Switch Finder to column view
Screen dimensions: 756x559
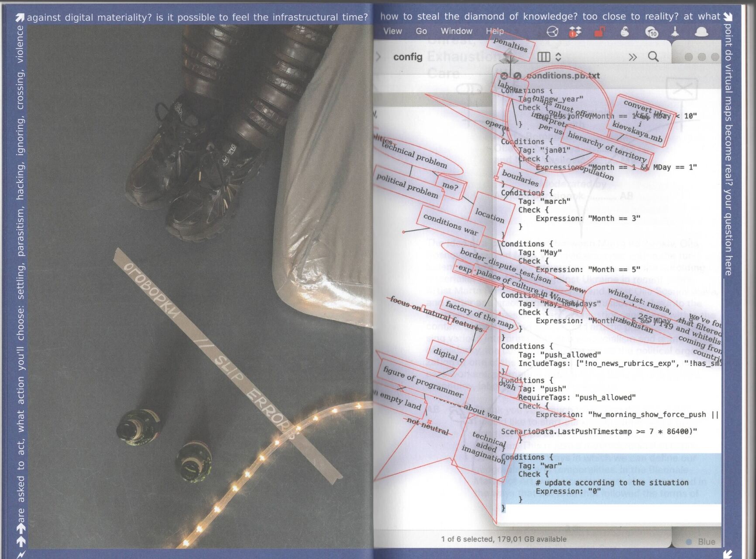tap(543, 57)
